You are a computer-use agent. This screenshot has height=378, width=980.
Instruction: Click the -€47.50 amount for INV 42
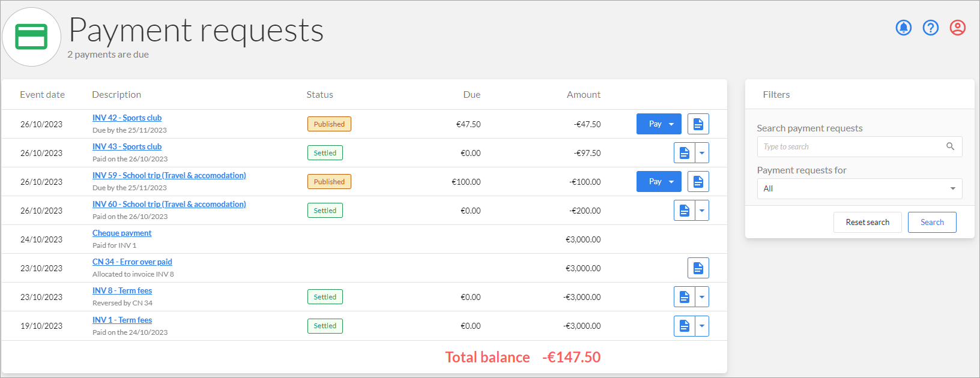[x=587, y=124]
